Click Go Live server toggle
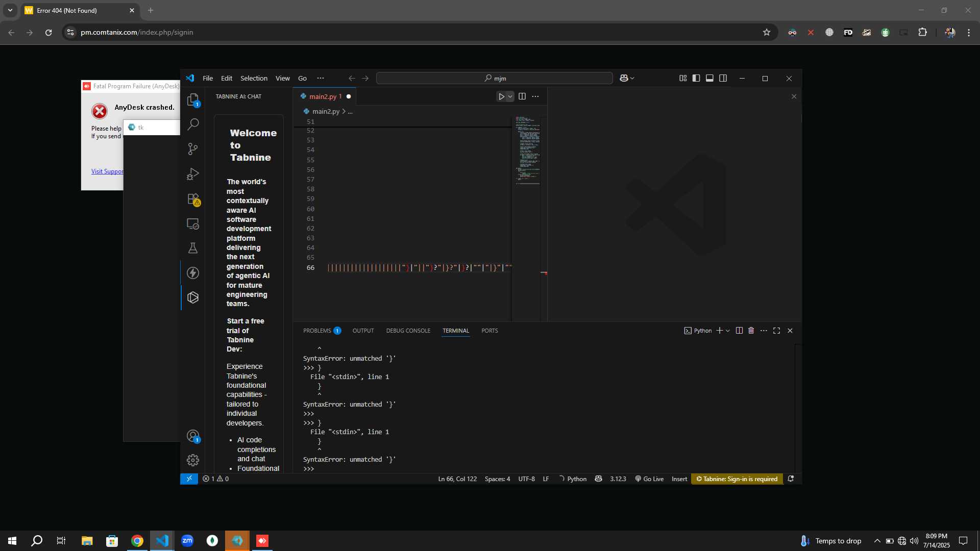Viewport: 980px width, 551px height. [649, 479]
